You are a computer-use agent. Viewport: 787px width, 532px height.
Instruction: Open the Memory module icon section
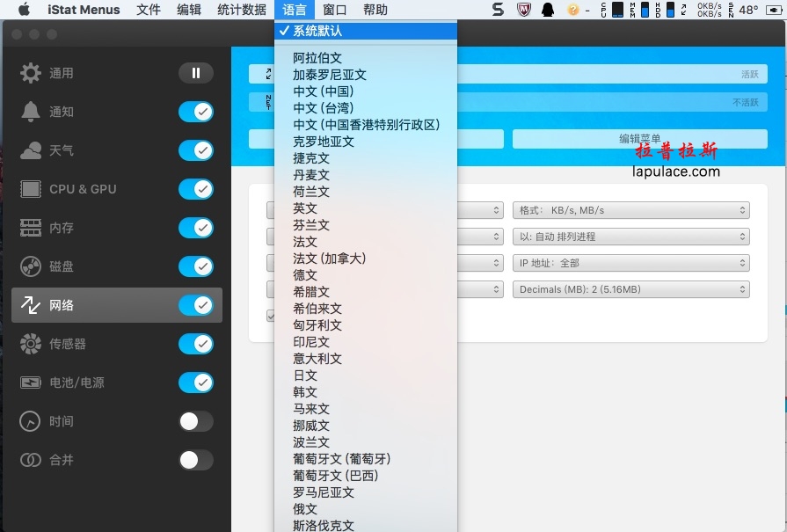point(31,228)
